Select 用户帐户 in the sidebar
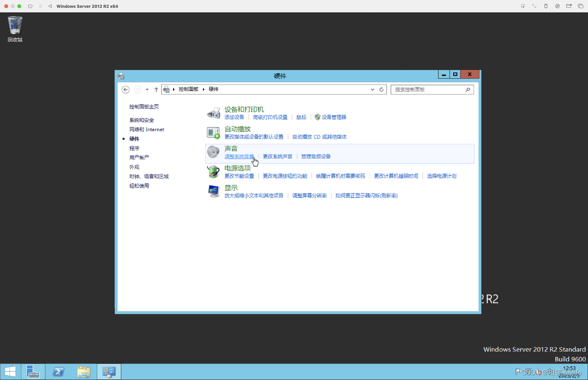The width and height of the screenshot is (588, 380). coord(139,157)
